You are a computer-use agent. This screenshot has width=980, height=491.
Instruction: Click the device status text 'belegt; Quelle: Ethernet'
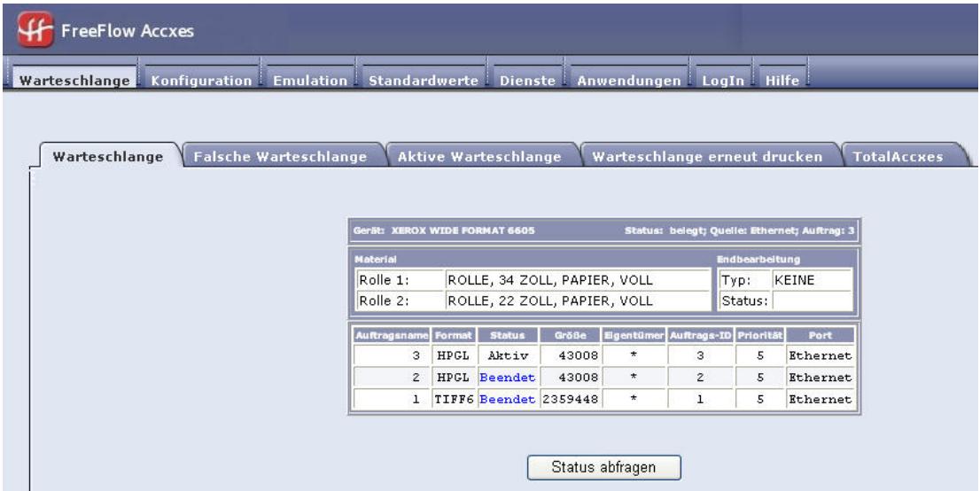click(739, 230)
